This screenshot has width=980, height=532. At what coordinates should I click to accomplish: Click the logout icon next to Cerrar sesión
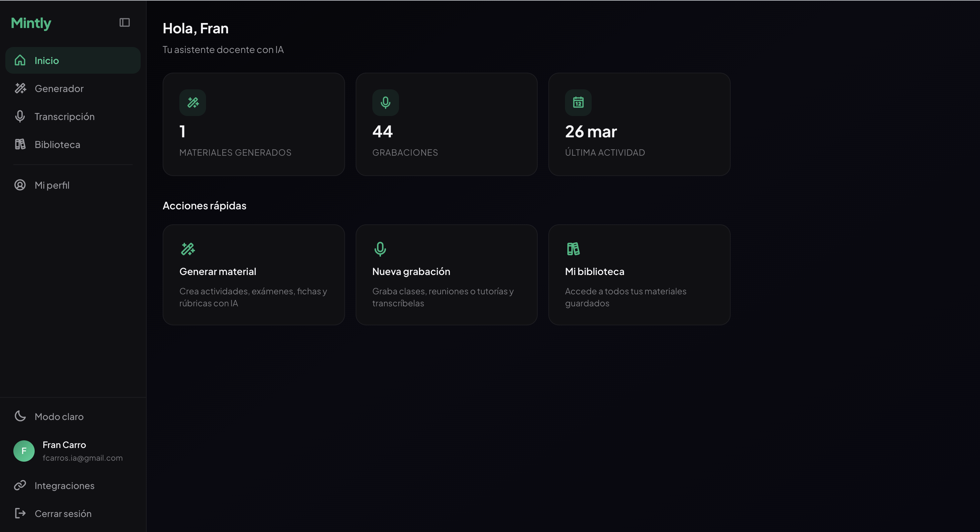(x=20, y=513)
